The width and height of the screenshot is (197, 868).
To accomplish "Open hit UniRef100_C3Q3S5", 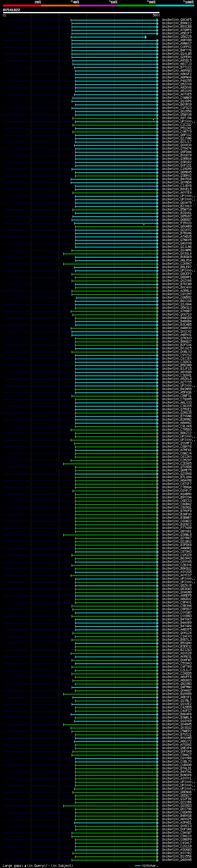I will tap(177, 406).
